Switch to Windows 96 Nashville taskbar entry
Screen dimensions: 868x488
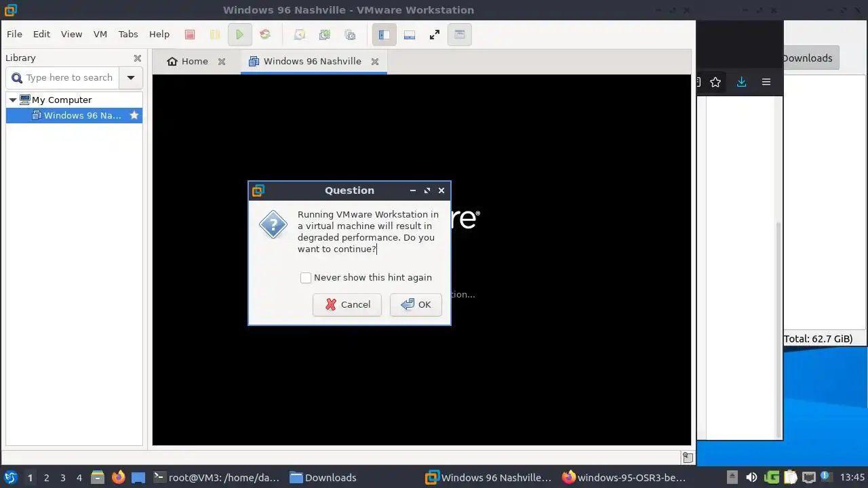(x=489, y=477)
